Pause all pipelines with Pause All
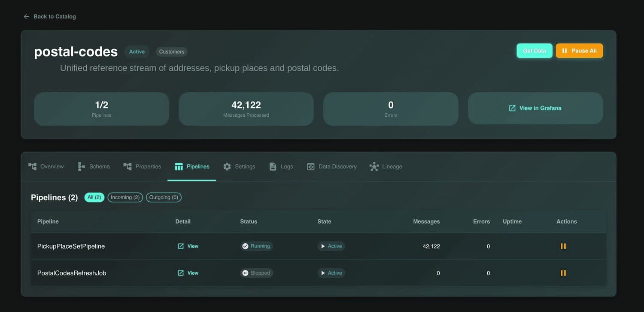Image resolution: width=644 pixels, height=312 pixels. point(579,51)
